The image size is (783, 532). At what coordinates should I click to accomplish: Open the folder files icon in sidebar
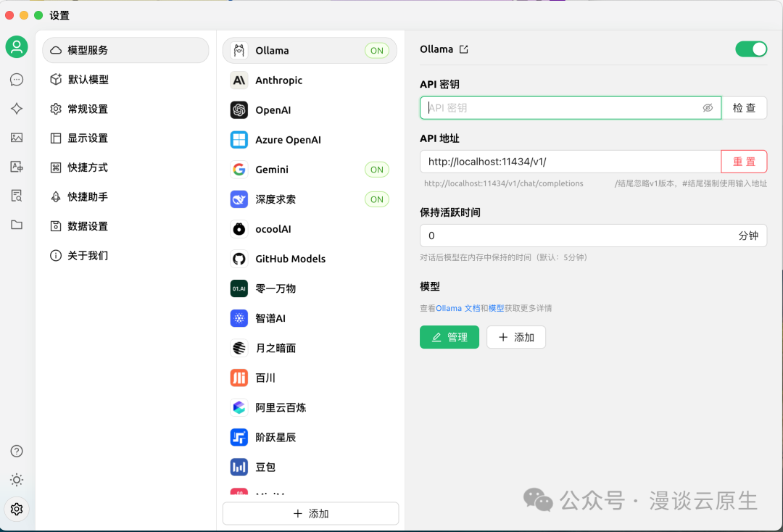[17, 225]
